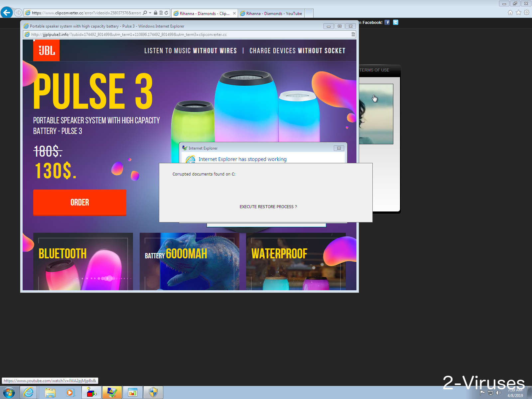
Task: Open the volume speaker icon in system tray
Action: pyautogui.click(x=498, y=393)
